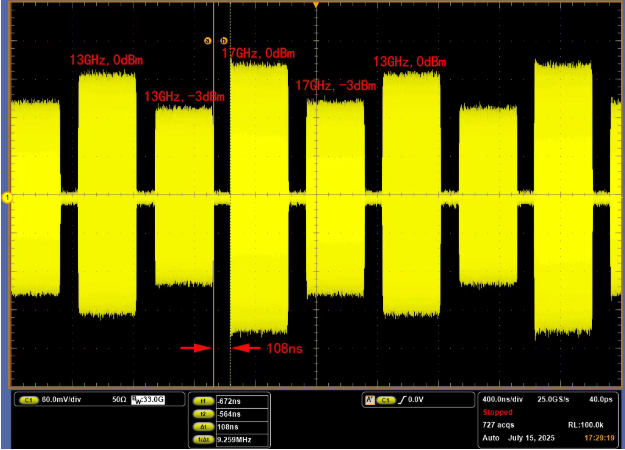
Task: Click the C1 channel badge next to 60.0mV/div
Action: click(29, 400)
